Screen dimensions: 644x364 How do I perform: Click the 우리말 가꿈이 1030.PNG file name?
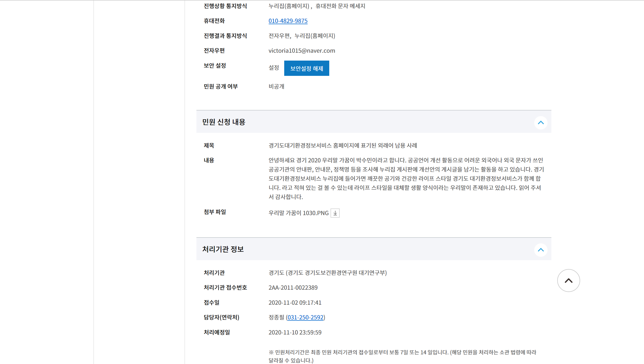point(298,213)
